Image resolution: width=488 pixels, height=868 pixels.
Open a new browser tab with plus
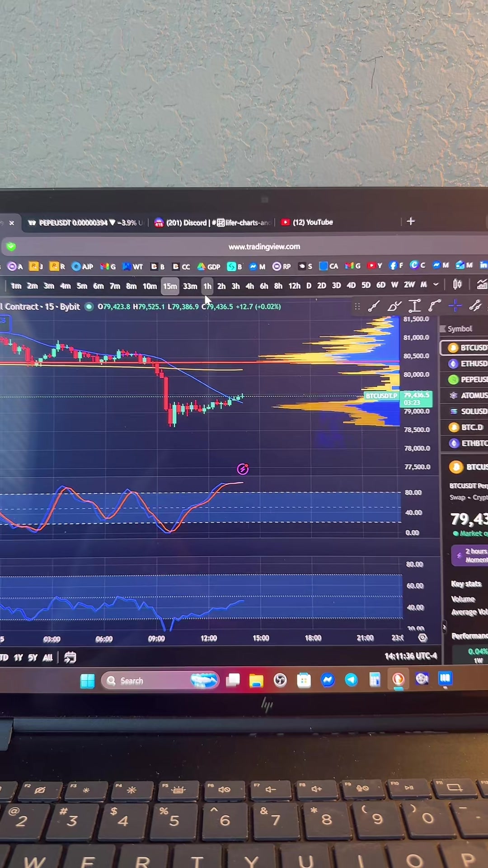tap(411, 221)
